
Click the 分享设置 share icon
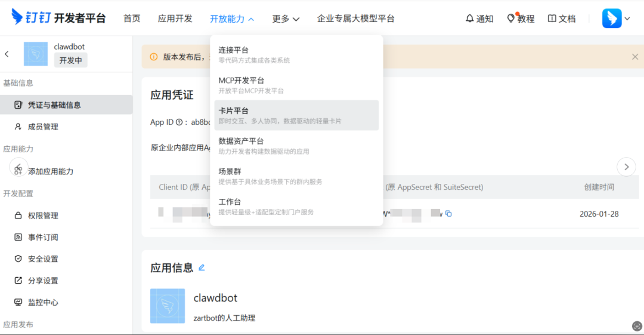pyautogui.click(x=18, y=280)
